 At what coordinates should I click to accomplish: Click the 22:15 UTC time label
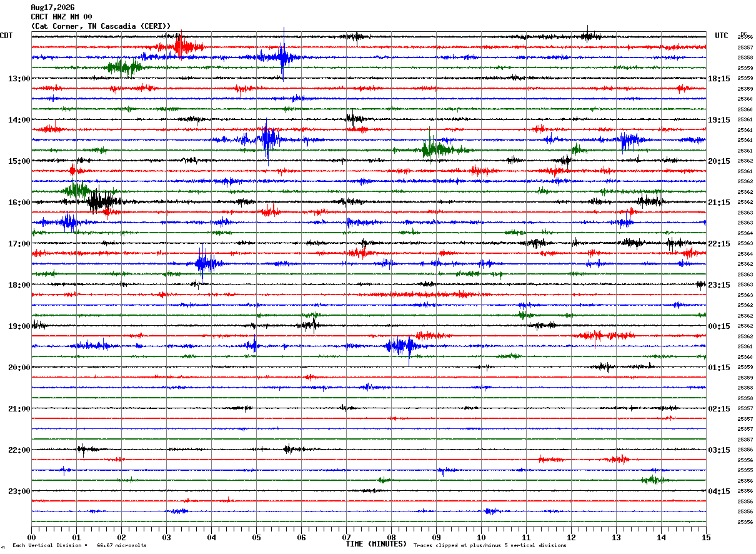click(719, 244)
